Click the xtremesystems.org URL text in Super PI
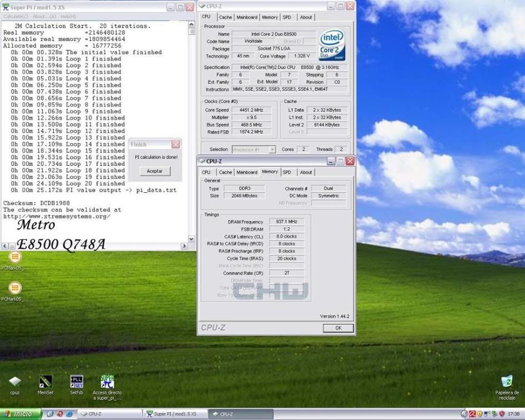 pyautogui.click(x=57, y=216)
